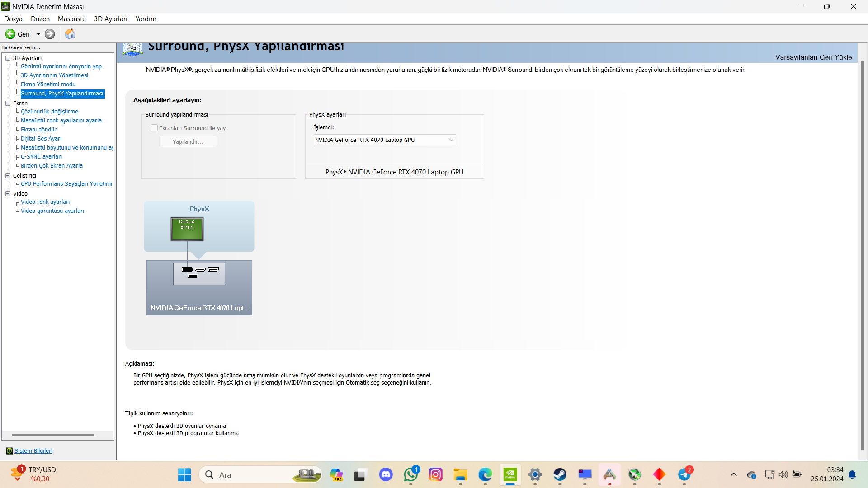The width and height of the screenshot is (868, 488).
Task: Click Varsayılanları Geri Yükle
Action: point(813,57)
